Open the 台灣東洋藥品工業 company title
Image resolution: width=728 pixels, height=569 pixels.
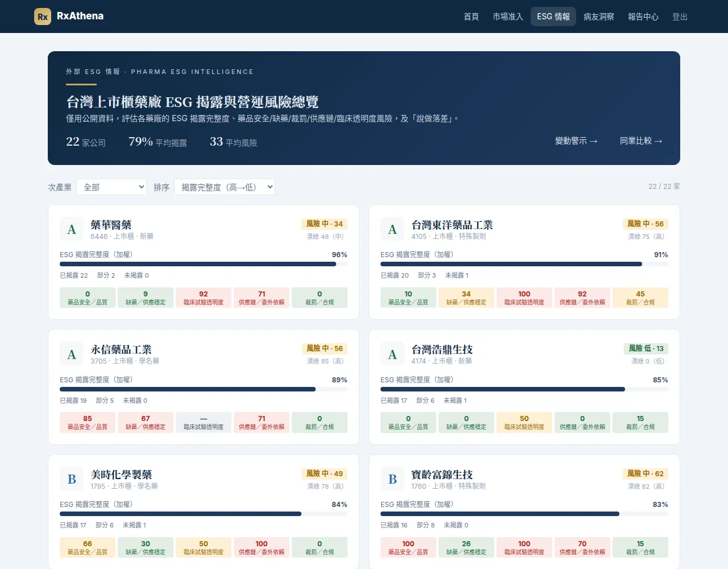(x=452, y=225)
